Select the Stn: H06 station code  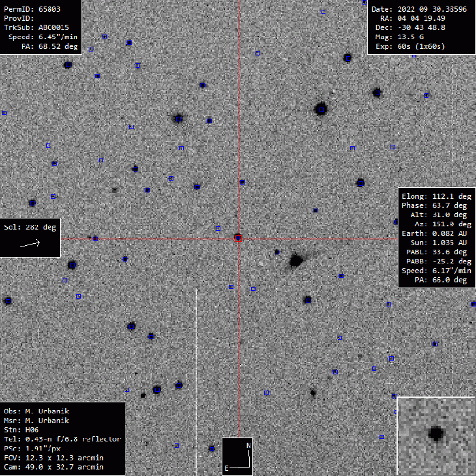pos(23,430)
